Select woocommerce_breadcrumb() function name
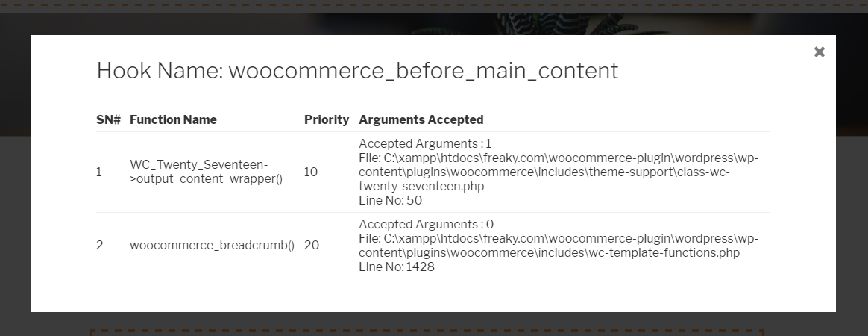The height and width of the screenshot is (336, 868). (212, 245)
